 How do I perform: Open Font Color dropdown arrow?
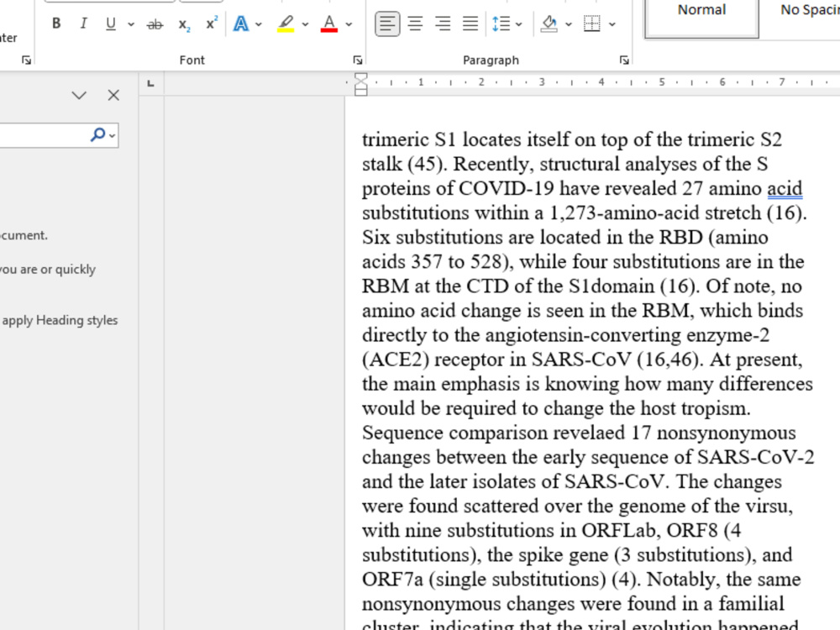[x=349, y=24]
